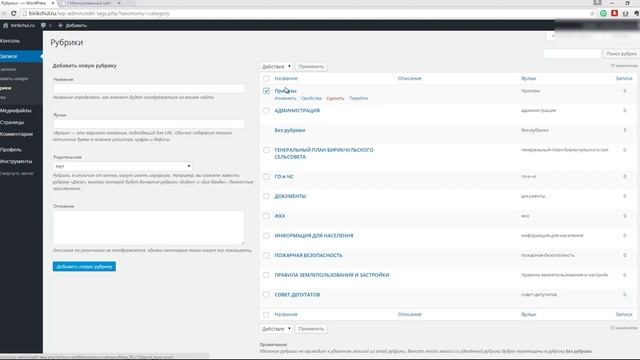Check the АДМИНИСТРАЦИЯ row checkbox
The width and height of the screenshot is (640, 360).
coord(266,111)
